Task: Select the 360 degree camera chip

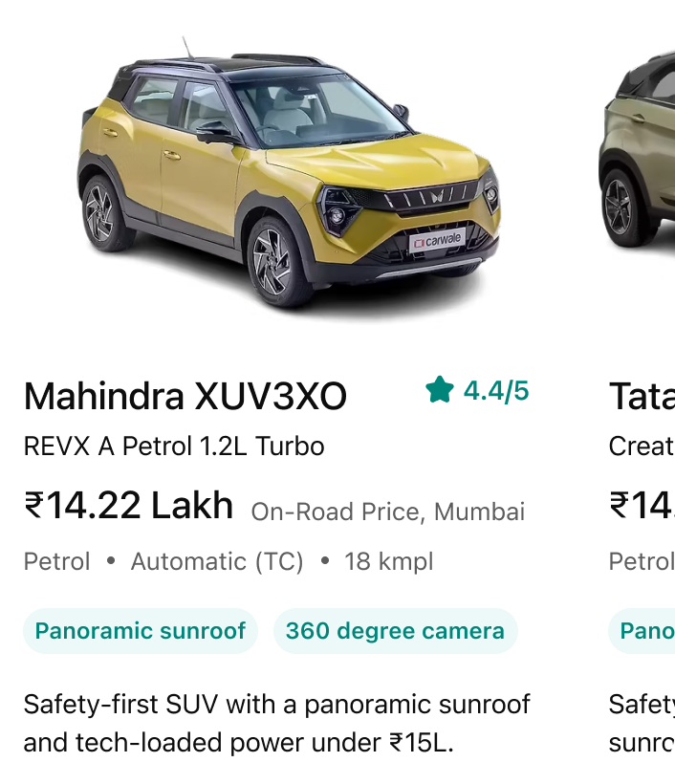Action: coord(395,630)
